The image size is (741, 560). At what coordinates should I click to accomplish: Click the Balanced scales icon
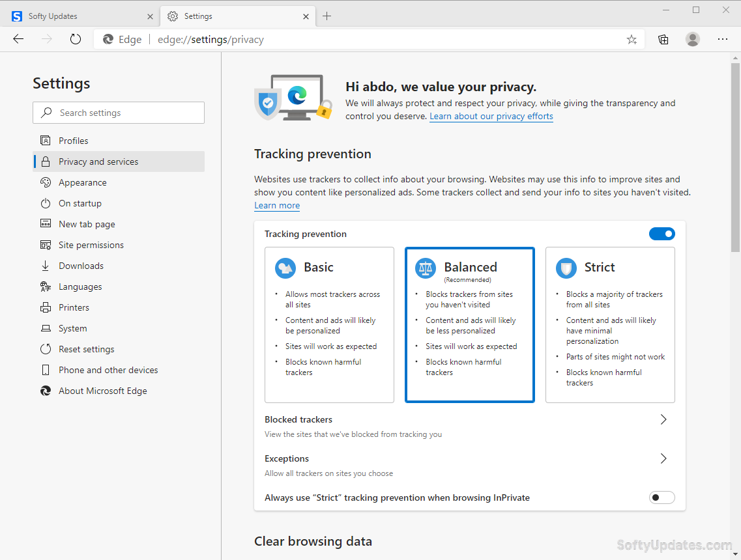coord(426,268)
